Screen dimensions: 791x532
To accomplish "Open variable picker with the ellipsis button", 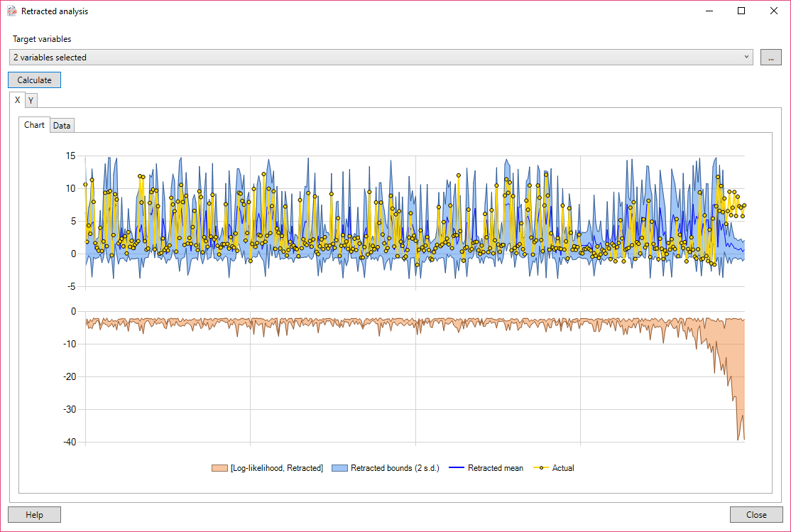I will coord(770,58).
